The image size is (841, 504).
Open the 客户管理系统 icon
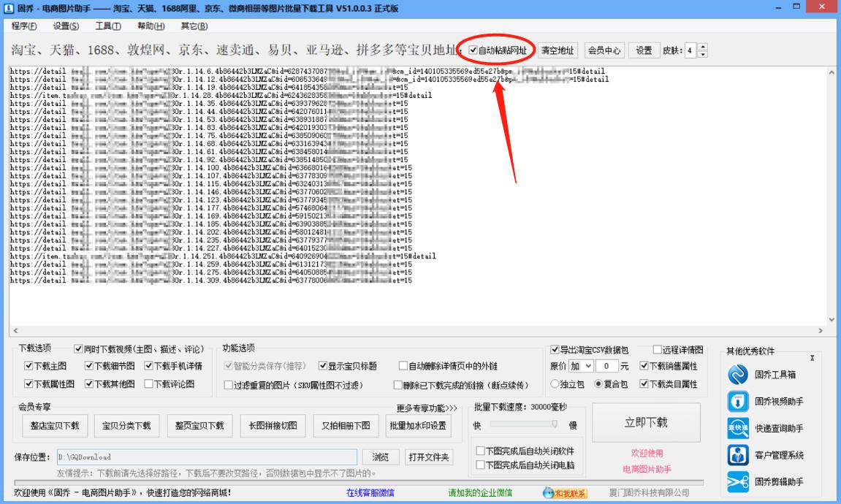(738, 455)
